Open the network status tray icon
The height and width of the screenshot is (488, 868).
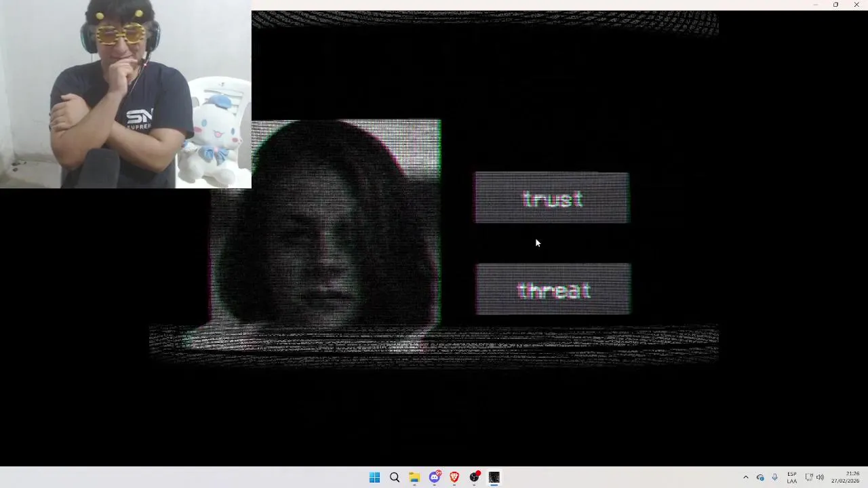(808, 477)
